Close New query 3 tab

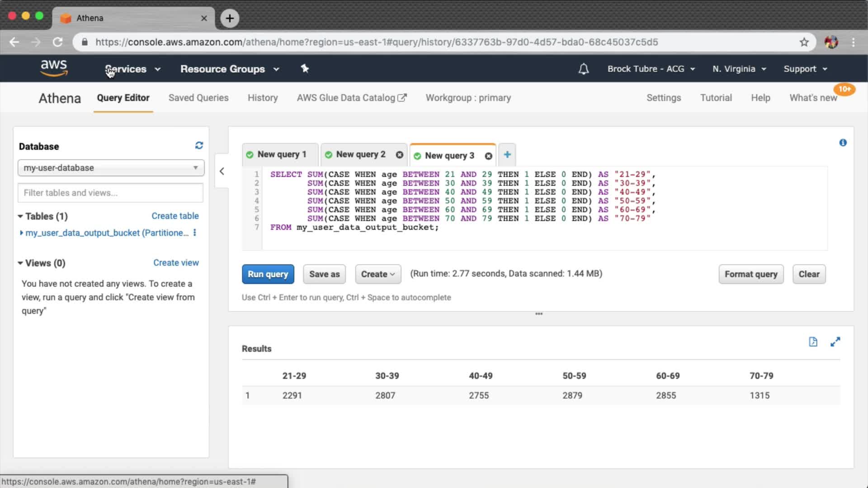[x=488, y=156]
